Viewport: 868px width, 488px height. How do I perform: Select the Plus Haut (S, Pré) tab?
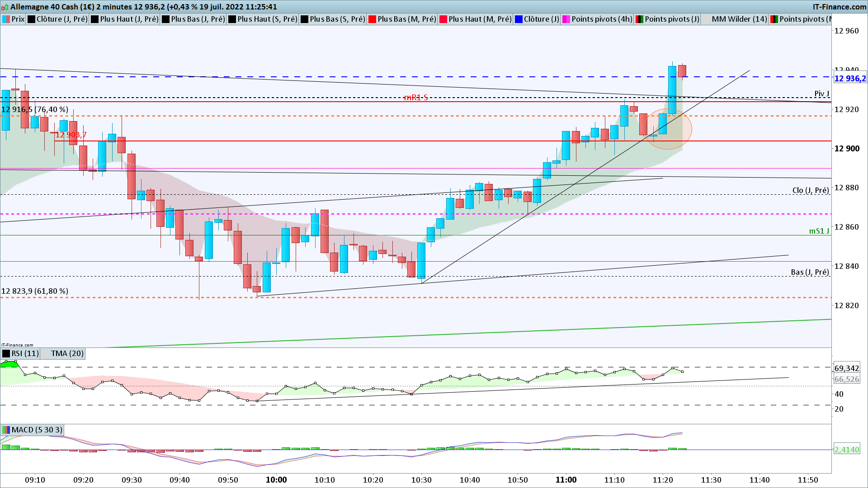(x=267, y=19)
